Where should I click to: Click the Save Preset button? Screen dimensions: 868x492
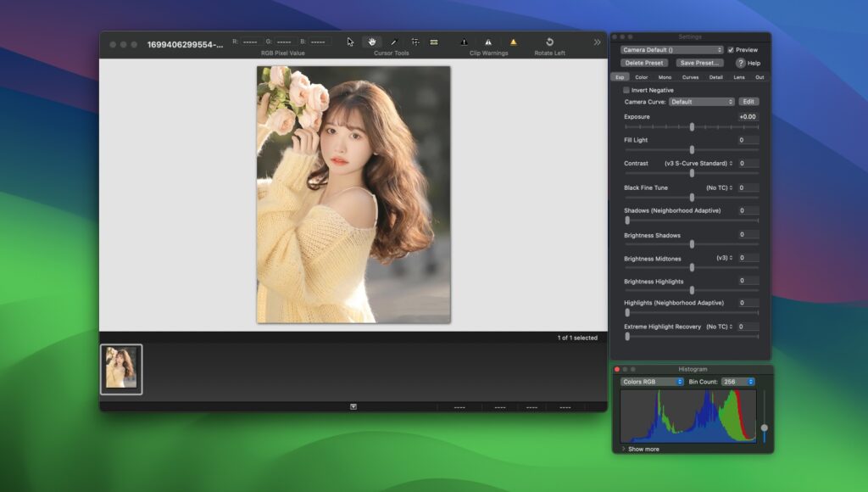pos(700,63)
